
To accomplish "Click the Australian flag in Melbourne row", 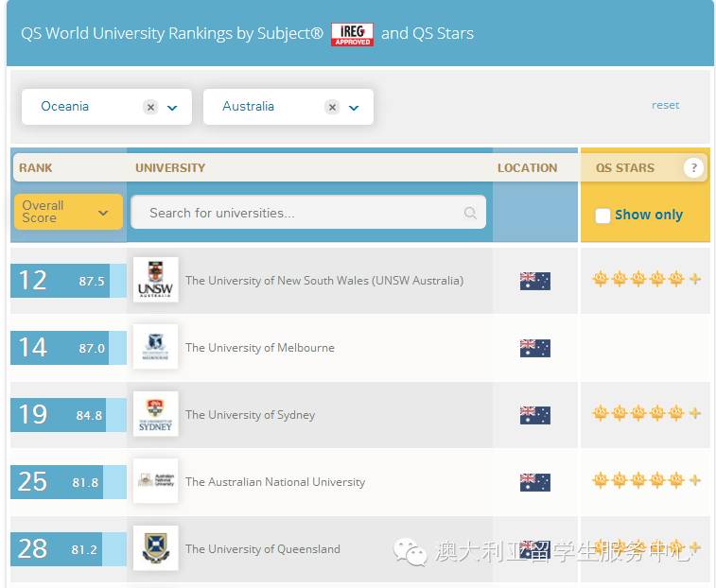I will (535, 348).
